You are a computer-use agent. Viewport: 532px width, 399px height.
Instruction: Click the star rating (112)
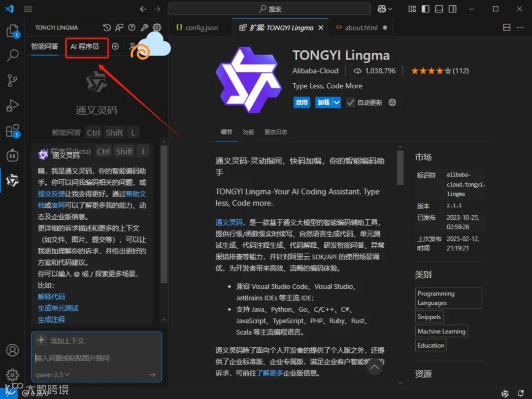click(x=440, y=71)
